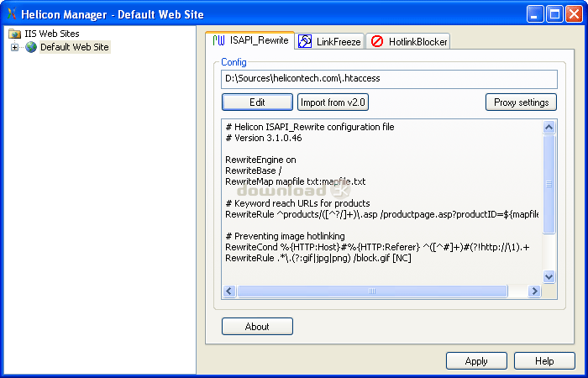Click the Config group label

(234, 62)
